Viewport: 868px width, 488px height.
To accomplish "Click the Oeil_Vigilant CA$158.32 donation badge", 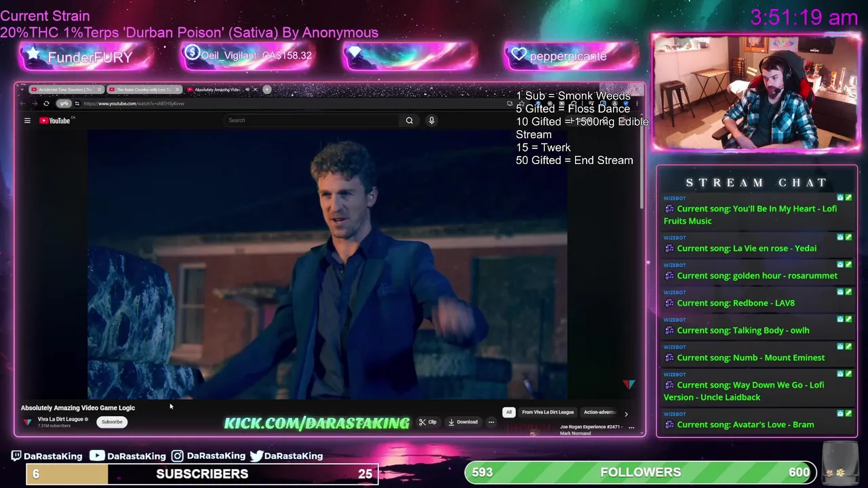I will click(248, 56).
